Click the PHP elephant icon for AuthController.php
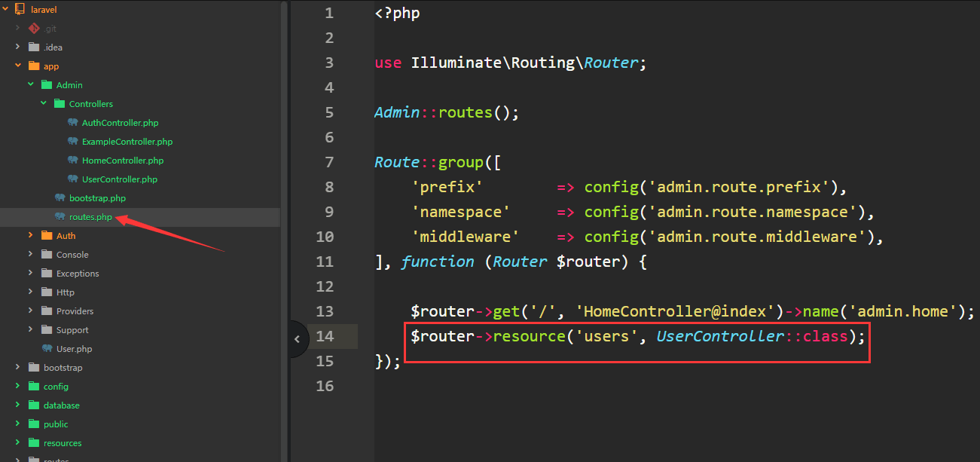 pyautogui.click(x=72, y=123)
